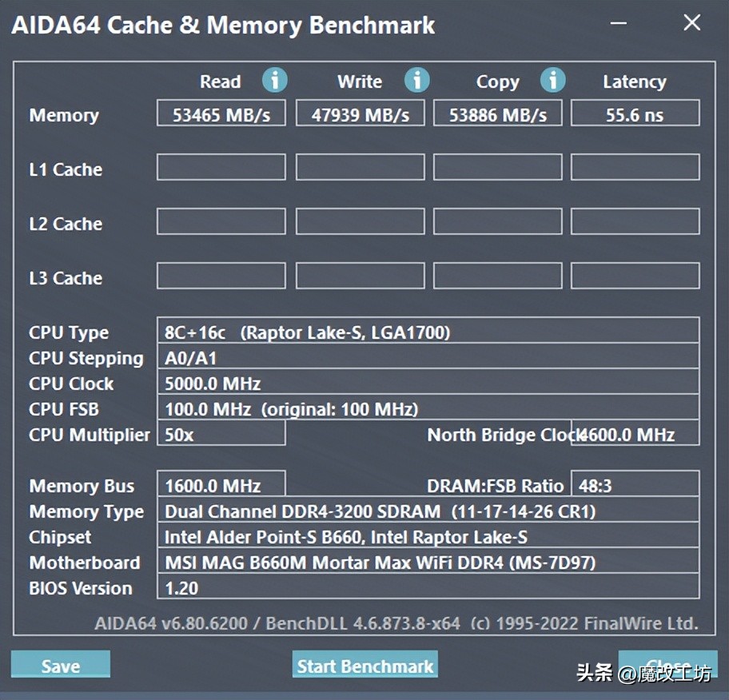Open the Read bandwidth info tooltip
This screenshot has width=729, height=700.
click(275, 80)
